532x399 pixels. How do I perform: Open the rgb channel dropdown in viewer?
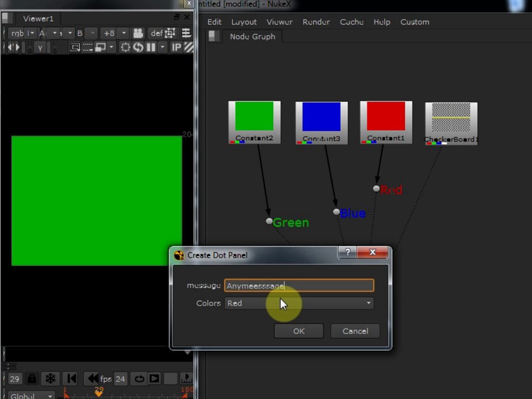click(x=22, y=33)
